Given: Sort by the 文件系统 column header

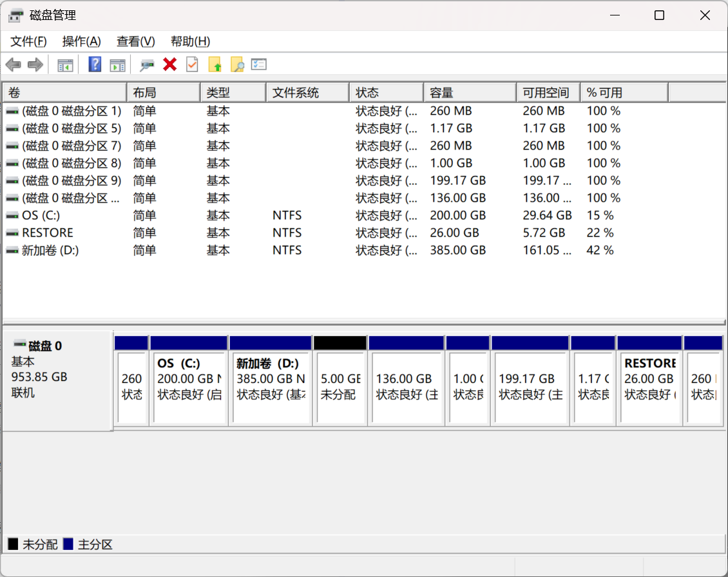Looking at the screenshot, I should click(308, 92).
